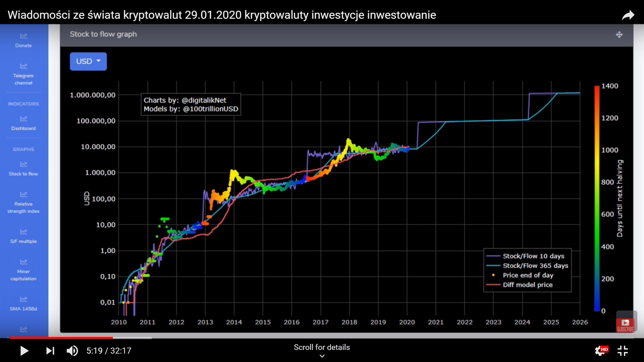644x362 pixels.
Task: Click the Telegram channel icon
Action: click(23, 66)
